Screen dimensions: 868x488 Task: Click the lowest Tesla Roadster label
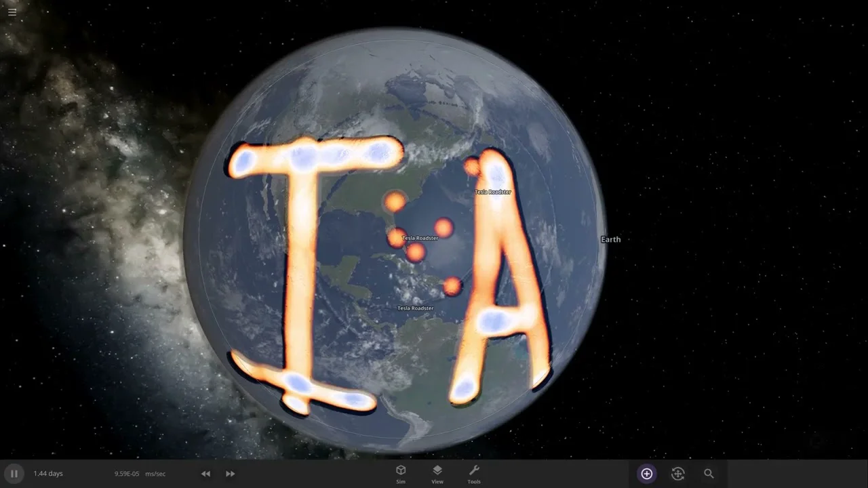pos(415,308)
